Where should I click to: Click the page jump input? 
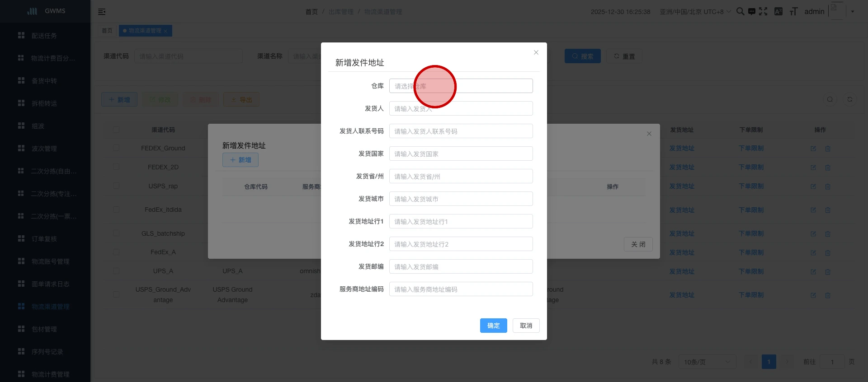pyautogui.click(x=832, y=362)
